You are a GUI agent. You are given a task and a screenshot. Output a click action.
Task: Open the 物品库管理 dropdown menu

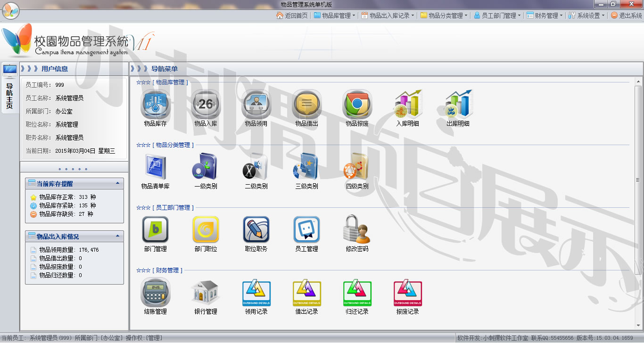335,16
